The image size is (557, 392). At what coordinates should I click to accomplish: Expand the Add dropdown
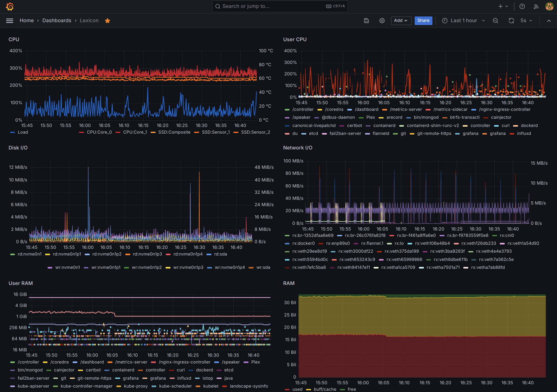pyautogui.click(x=401, y=21)
